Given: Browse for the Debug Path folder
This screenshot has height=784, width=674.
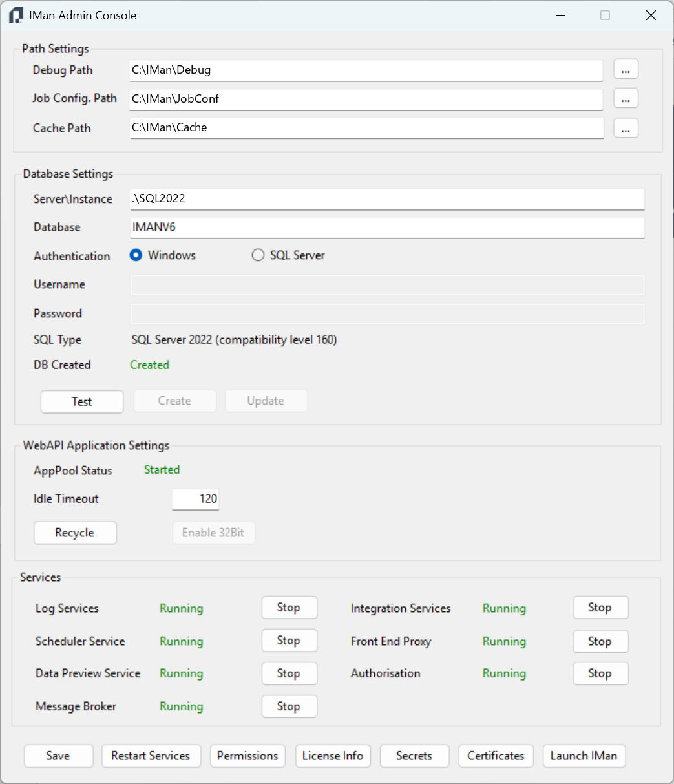Looking at the screenshot, I should [x=626, y=69].
